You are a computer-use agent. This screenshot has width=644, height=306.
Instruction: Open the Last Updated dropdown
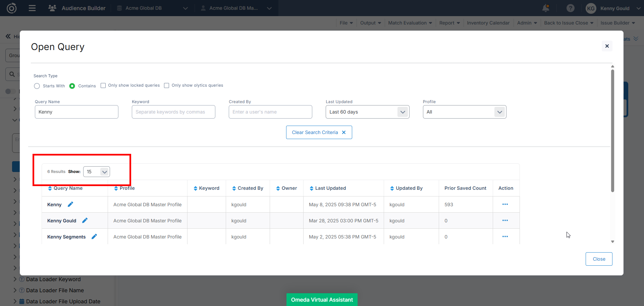coord(367,112)
